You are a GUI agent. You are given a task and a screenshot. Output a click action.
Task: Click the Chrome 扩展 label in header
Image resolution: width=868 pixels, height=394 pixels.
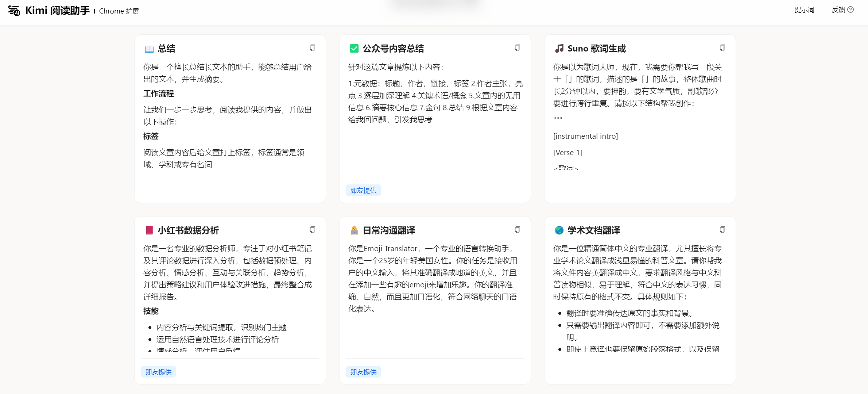tap(119, 11)
